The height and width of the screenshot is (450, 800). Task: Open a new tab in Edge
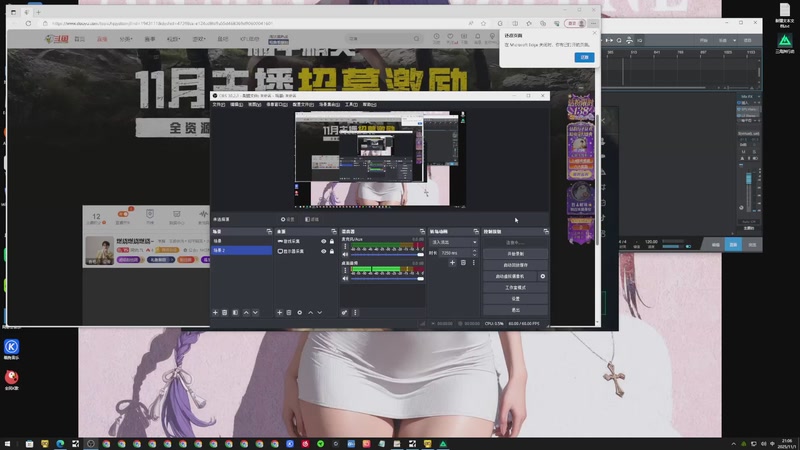pyautogui.click(x=38, y=12)
